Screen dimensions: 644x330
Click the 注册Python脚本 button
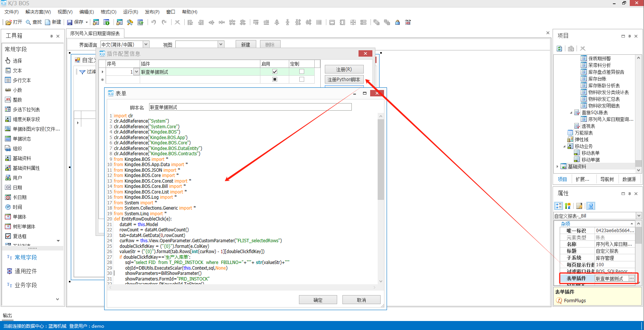[x=344, y=79]
